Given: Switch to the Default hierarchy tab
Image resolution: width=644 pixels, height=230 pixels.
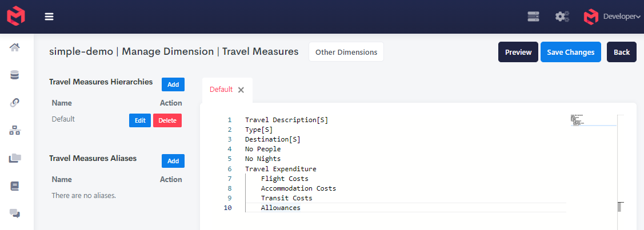Looking at the screenshot, I should [221, 90].
